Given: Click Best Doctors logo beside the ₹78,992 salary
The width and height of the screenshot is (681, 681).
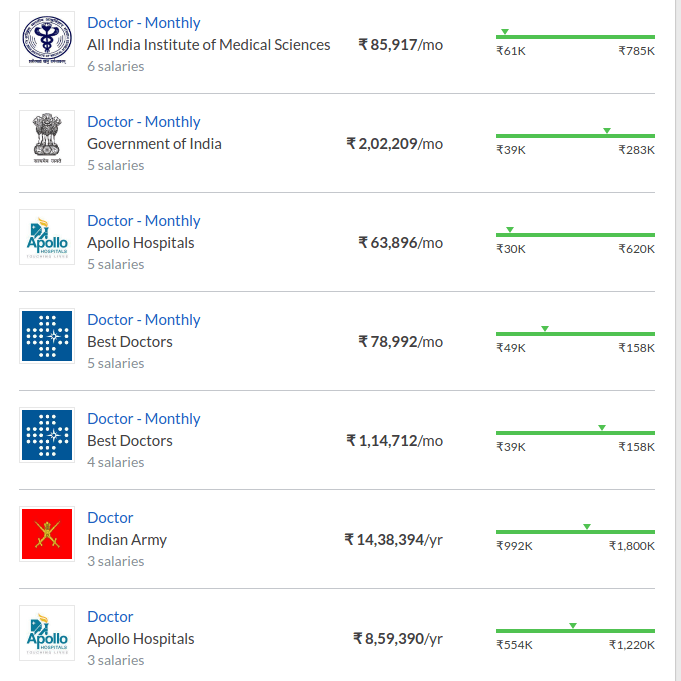Looking at the screenshot, I should pos(47,336).
